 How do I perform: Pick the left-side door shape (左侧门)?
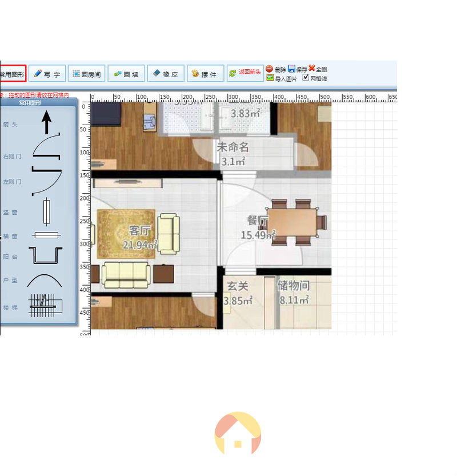[x=46, y=181]
